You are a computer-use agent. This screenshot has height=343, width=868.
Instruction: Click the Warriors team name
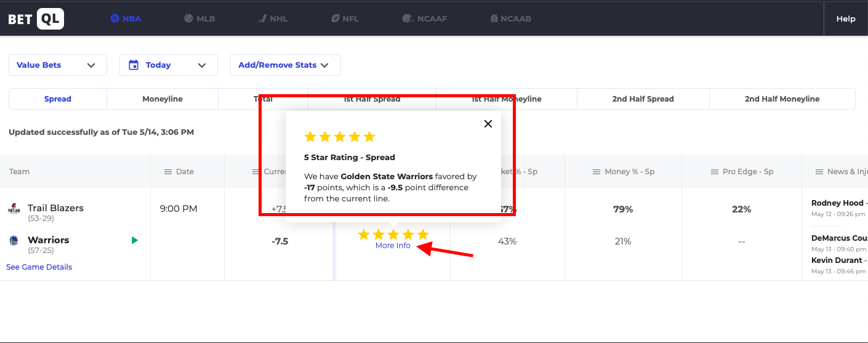tap(49, 240)
